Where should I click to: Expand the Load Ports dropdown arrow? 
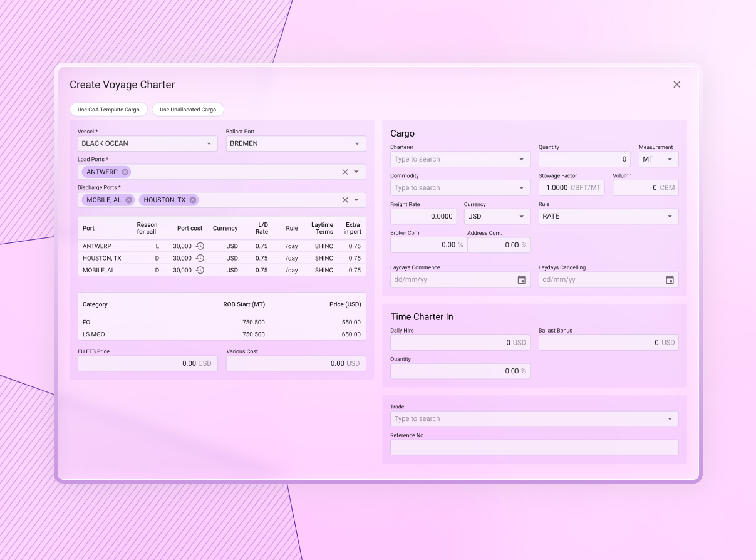point(356,172)
